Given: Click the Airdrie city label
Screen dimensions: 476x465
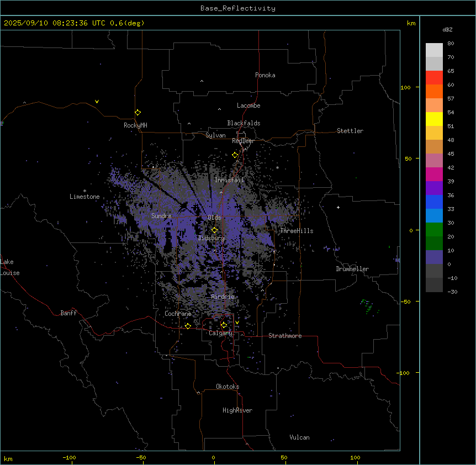Looking at the screenshot, I should 223,297.
